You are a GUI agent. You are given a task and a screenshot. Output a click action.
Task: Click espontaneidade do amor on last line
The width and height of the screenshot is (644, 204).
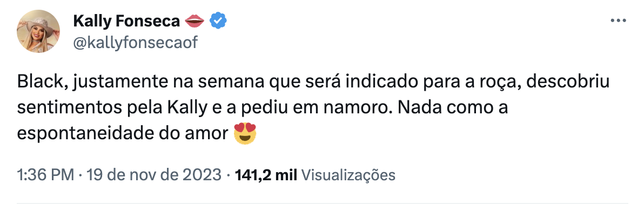pos(123,134)
